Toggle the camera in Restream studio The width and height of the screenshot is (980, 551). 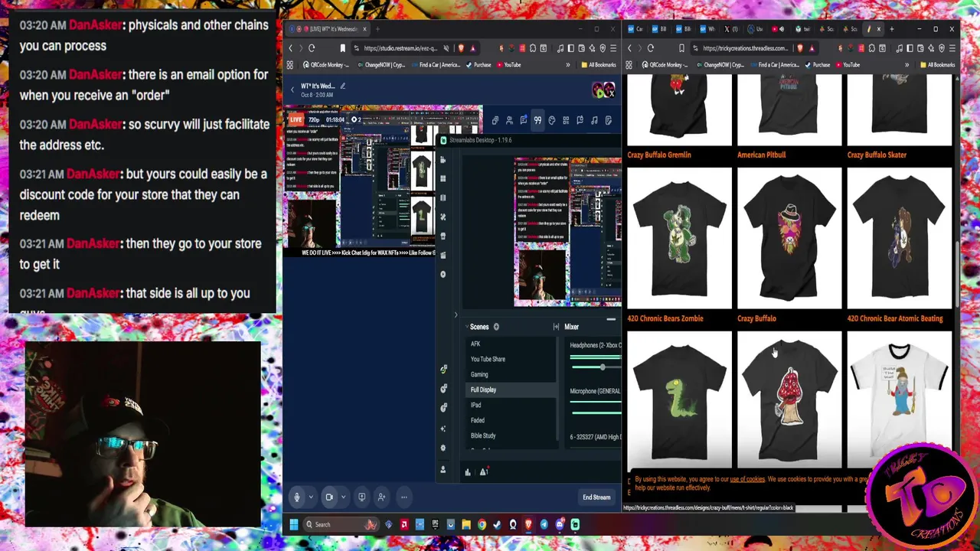329,497
